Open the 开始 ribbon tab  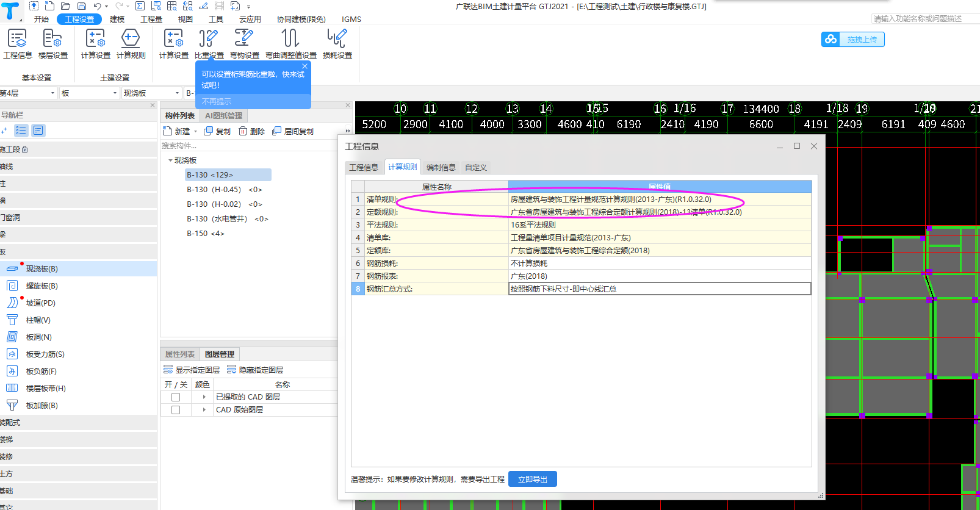click(x=41, y=19)
